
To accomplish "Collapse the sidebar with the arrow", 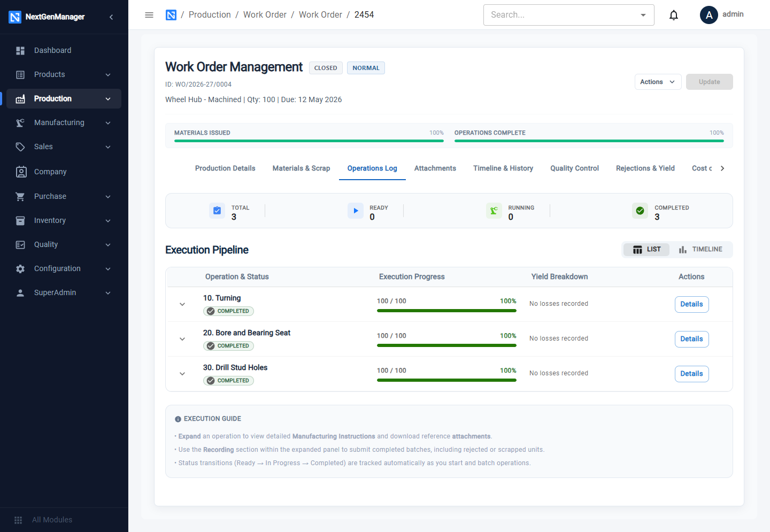I will point(111,17).
